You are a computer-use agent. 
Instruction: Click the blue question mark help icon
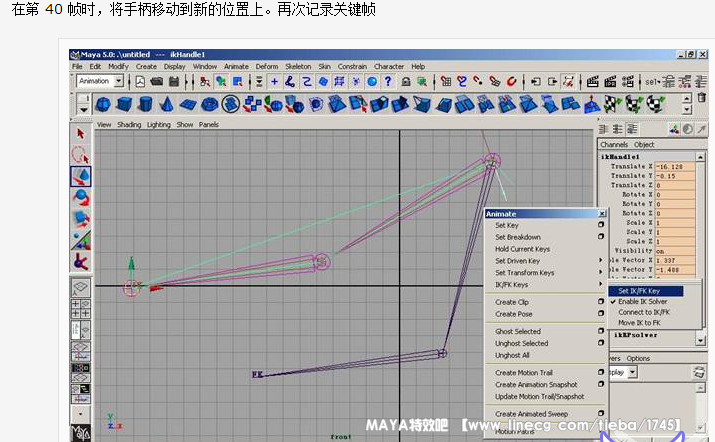tap(388, 82)
